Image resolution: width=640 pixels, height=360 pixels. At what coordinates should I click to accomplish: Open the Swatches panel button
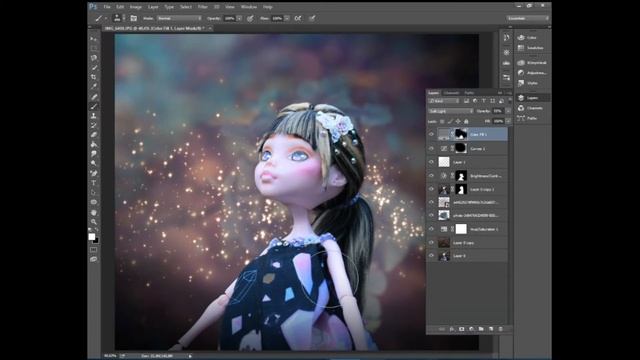point(532,48)
